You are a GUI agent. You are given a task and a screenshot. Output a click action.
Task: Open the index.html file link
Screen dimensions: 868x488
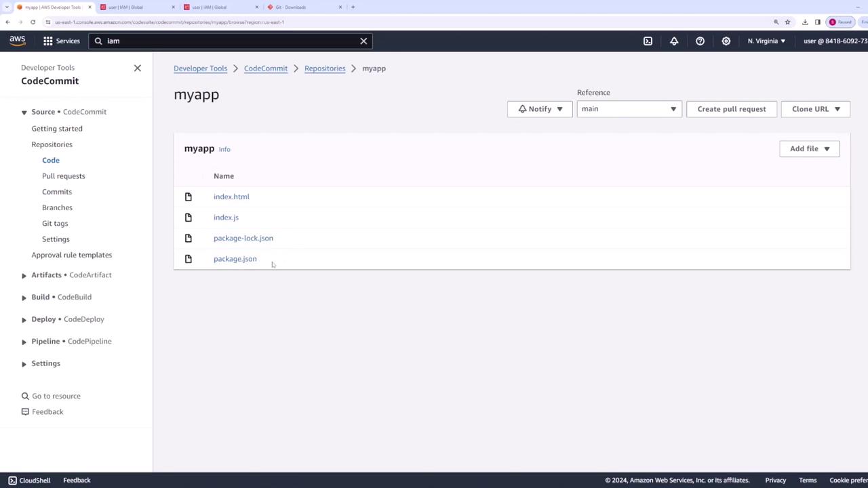231,197
